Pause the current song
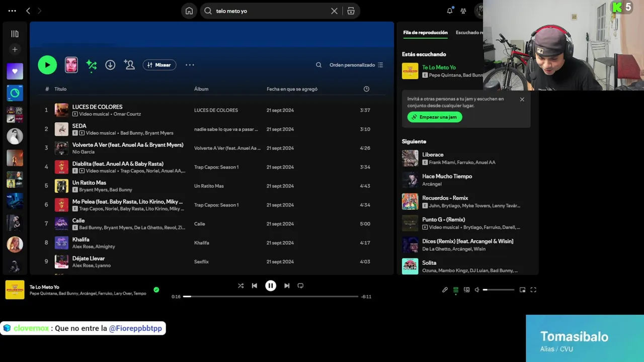Viewport: 644px width, 362px height. point(271,286)
